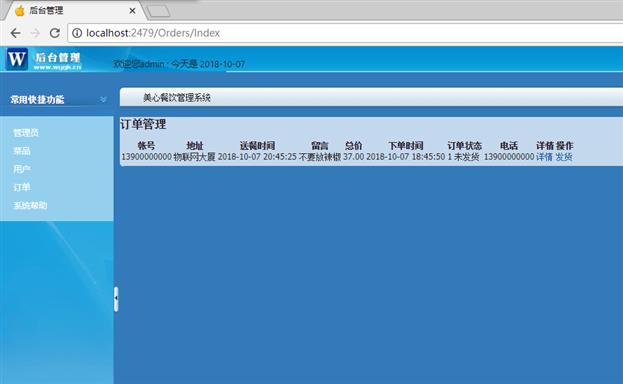The image size is (623, 384).
Task: Click the browser back arrow button
Action: click(x=15, y=33)
